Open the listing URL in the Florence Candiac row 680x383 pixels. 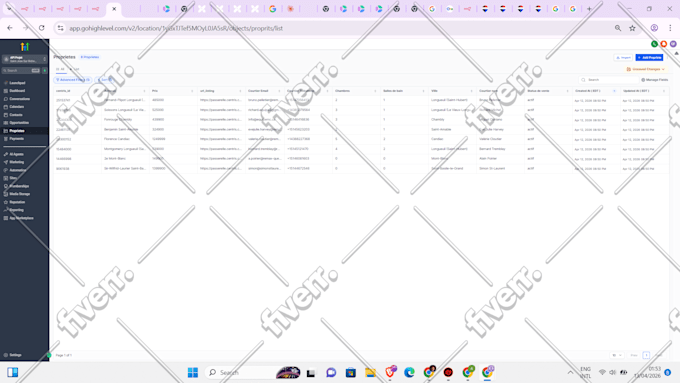220,139
